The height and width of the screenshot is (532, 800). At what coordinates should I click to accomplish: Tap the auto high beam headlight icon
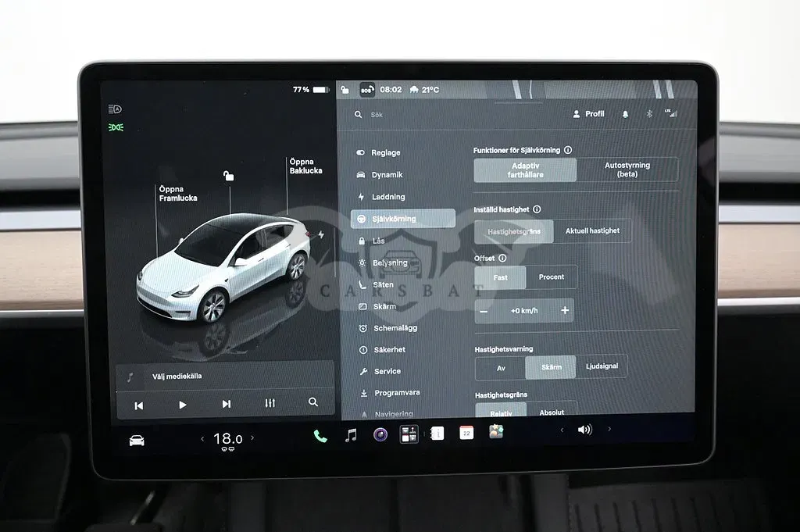pos(116,109)
